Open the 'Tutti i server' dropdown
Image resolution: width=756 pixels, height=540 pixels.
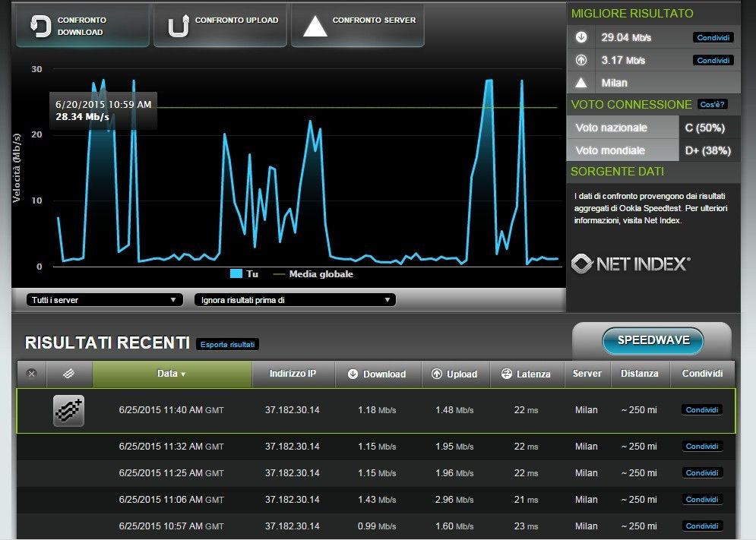105,300
